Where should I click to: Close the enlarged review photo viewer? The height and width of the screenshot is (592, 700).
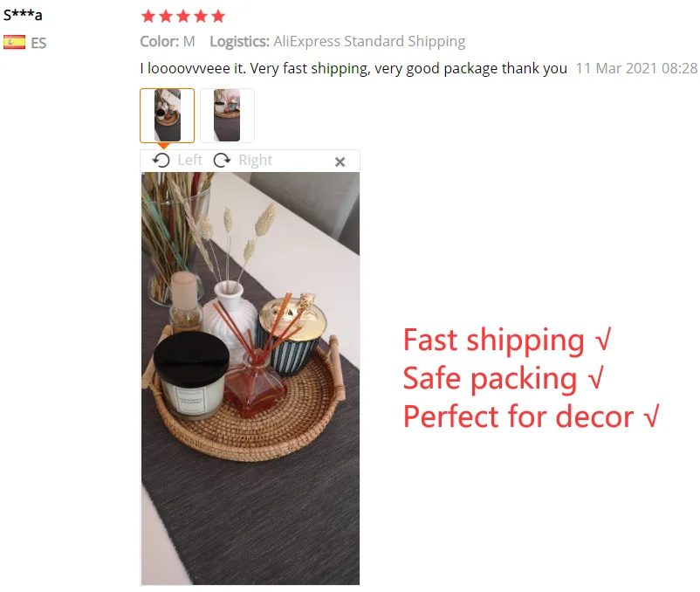pos(340,162)
